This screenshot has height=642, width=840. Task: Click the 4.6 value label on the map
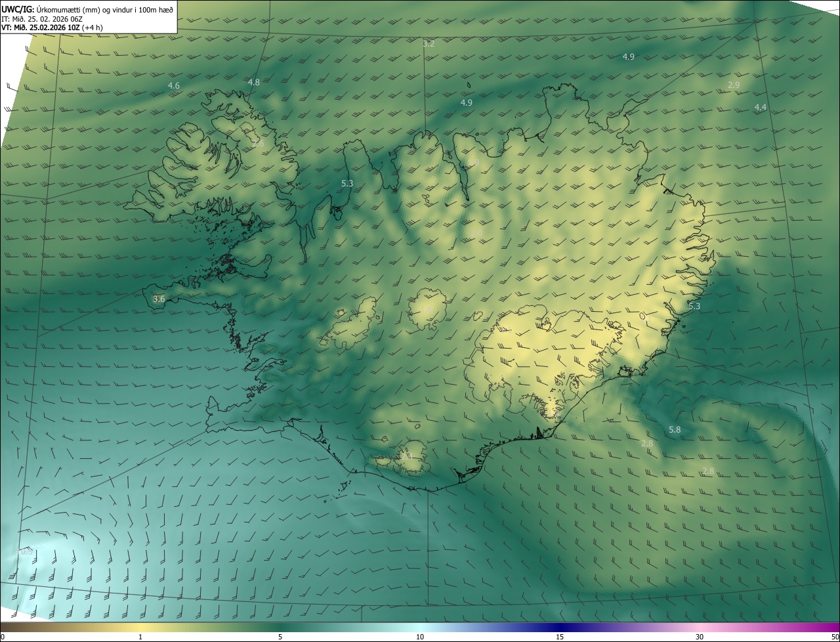(174, 86)
